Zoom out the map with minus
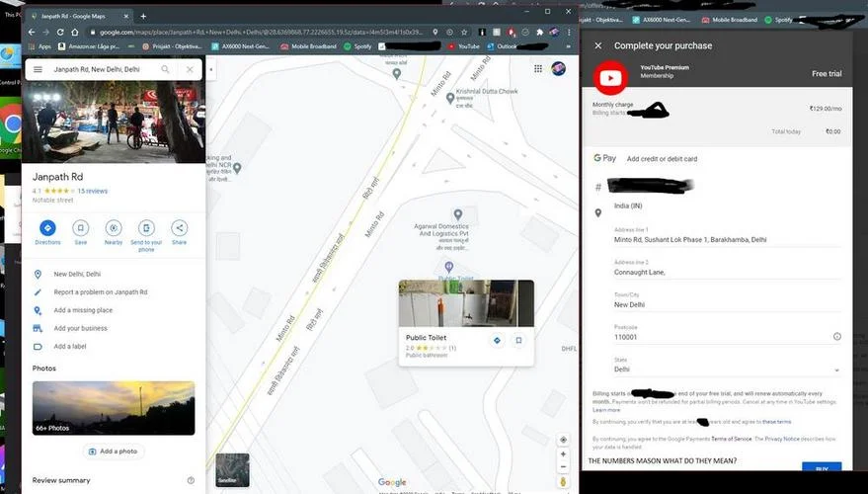Image resolution: width=868 pixels, height=494 pixels. (563, 467)
